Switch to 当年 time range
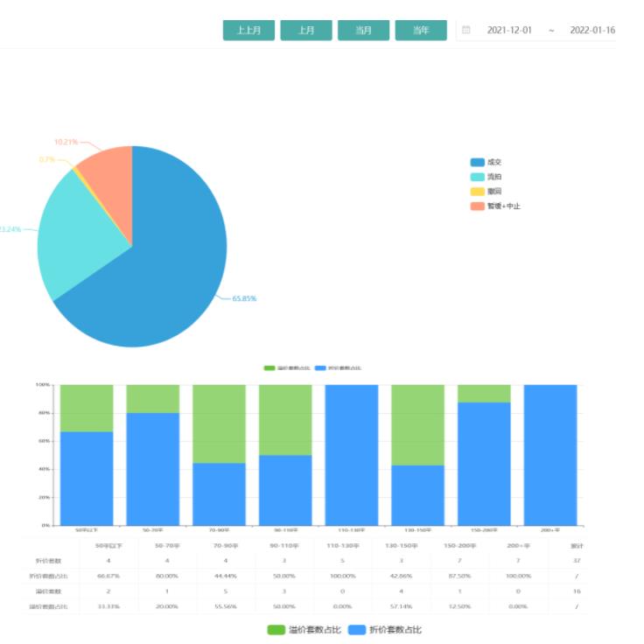 421,30
